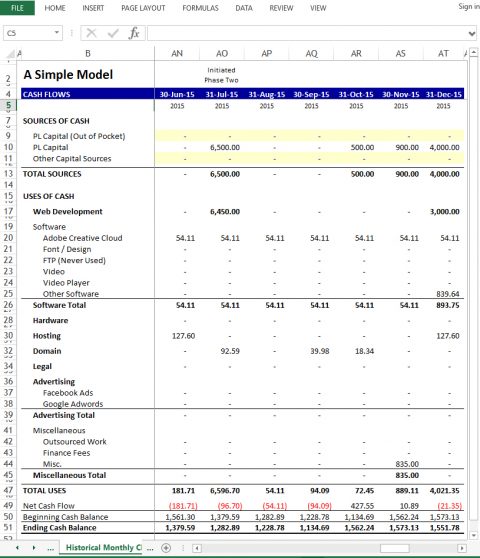Select the CASH FLOWS header cell
This screenshot has width=480, height=558.
pos(88,94)
